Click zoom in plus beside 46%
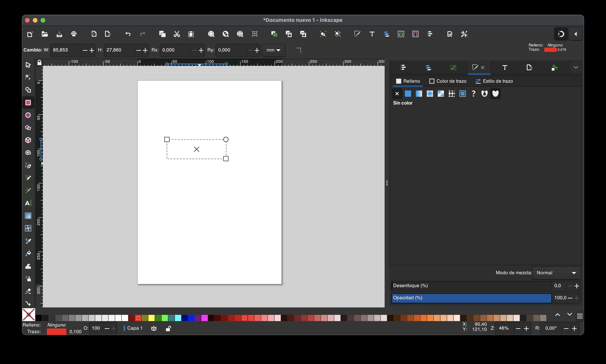The width and height of the screenshot is (606, 364). click(526, 329)
